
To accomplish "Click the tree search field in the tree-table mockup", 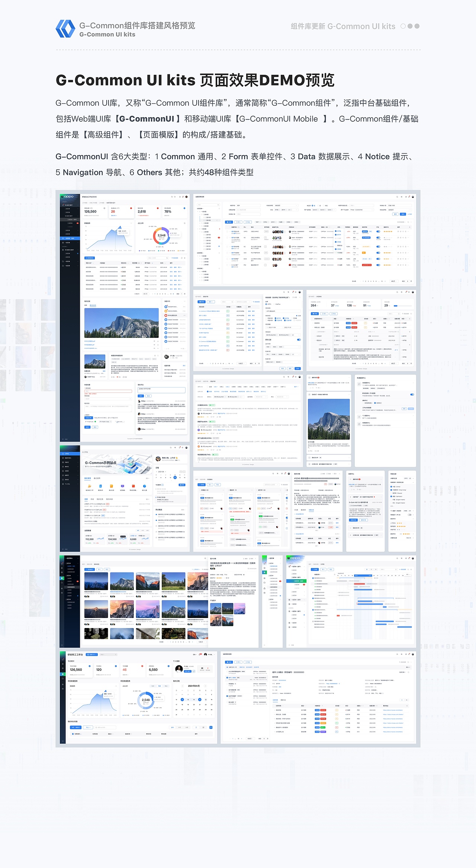I will click(x=208, y=205).
